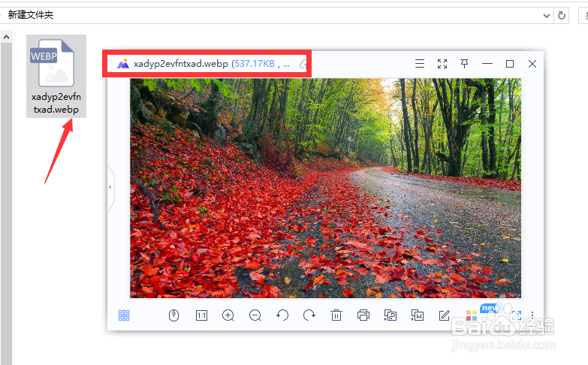Open the more options vertical dots

(532, 315)
